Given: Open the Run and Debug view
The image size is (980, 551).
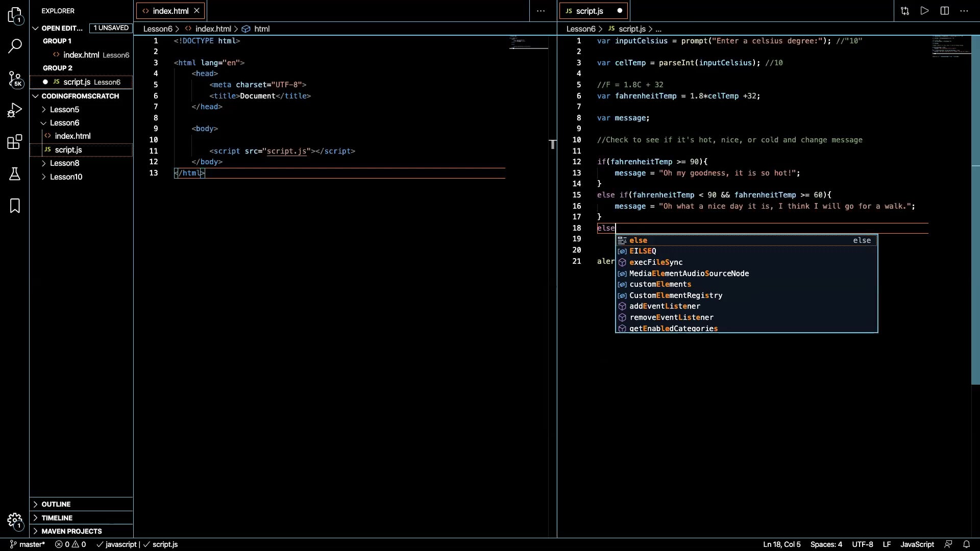Looking at the screenshot, I should click(x=15, y=110).
